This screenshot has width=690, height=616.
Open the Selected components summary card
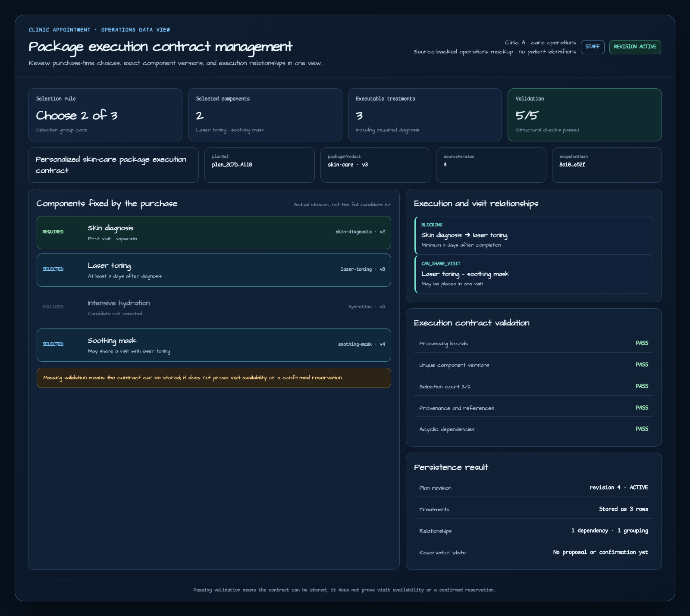click(x=265, y=115)
